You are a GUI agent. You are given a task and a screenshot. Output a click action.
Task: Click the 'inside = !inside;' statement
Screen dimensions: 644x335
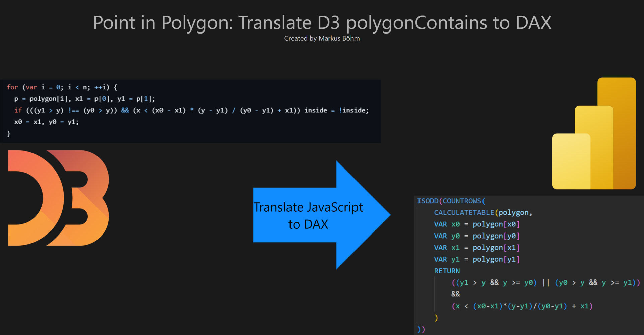pos(336,110)
